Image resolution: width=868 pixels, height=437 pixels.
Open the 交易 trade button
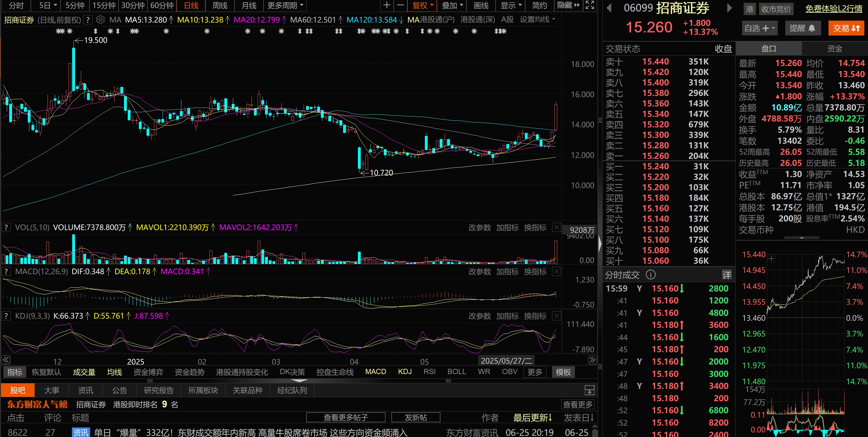coord(846,28)
